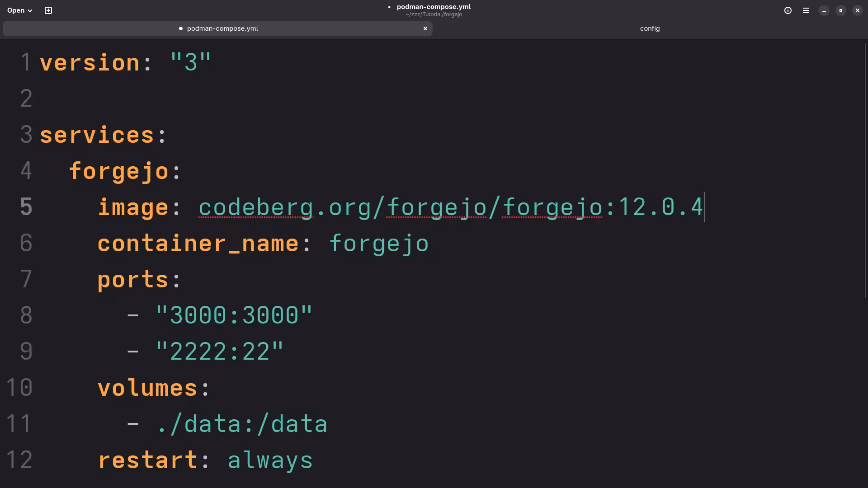Click the "3000:3000" port mapping
Screen dimensions: 868x488
point(234,315)
